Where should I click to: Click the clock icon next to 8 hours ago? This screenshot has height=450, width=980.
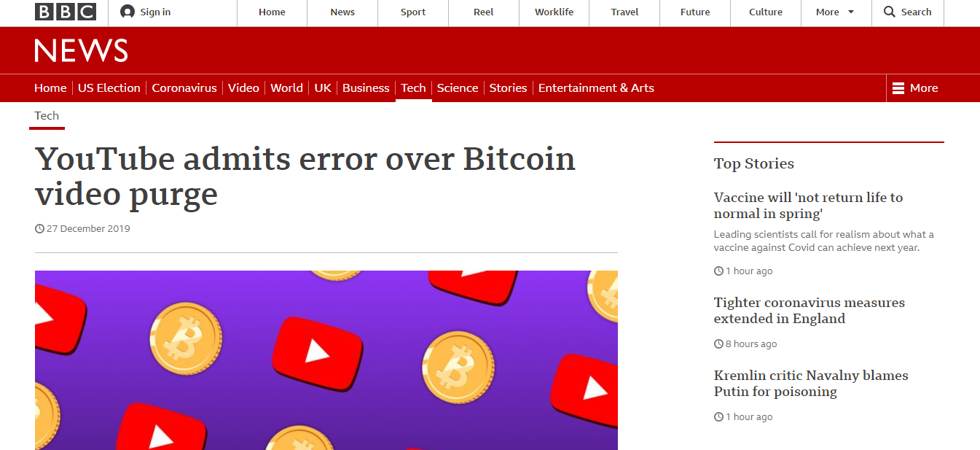(718, 344)
